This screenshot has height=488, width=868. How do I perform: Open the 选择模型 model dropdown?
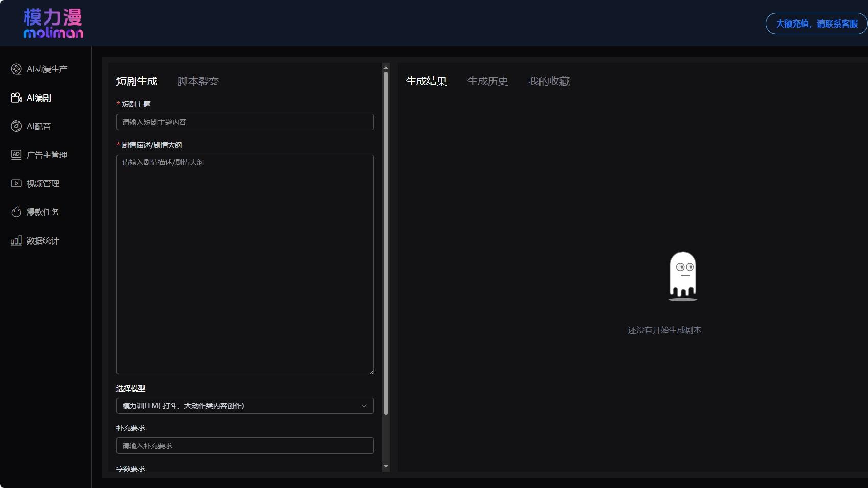coord(245,406)
